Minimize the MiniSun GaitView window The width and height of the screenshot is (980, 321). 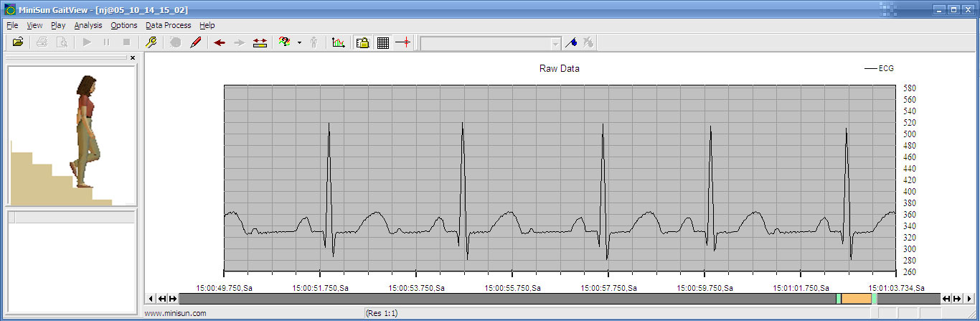939,9
